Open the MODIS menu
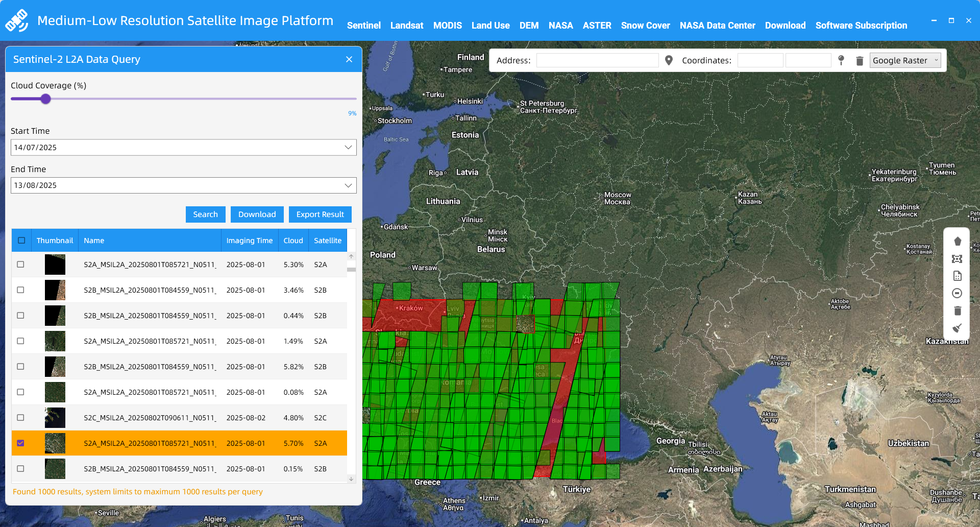 pos(448,26)
